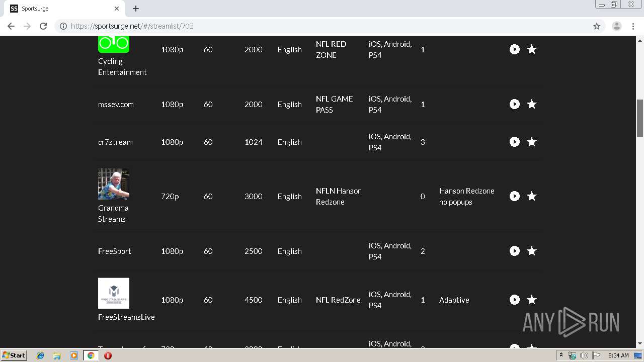
Task: Select the Cycling Entertainment name text
Action: click(x=122, y=67)
